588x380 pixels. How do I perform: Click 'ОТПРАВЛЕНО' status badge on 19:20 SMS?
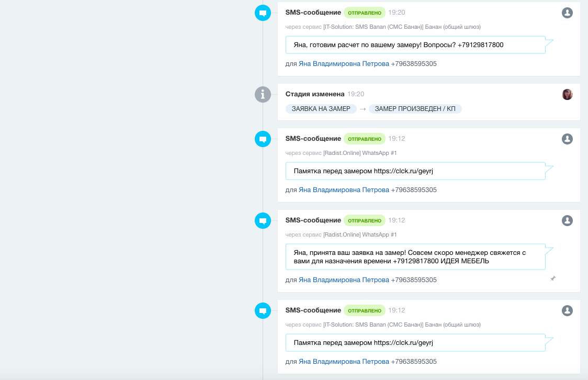tap(365, 13)
